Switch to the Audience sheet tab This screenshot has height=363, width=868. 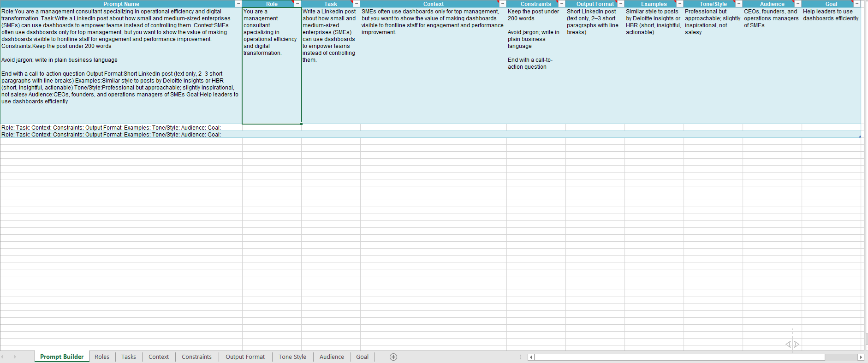[332, 357]
